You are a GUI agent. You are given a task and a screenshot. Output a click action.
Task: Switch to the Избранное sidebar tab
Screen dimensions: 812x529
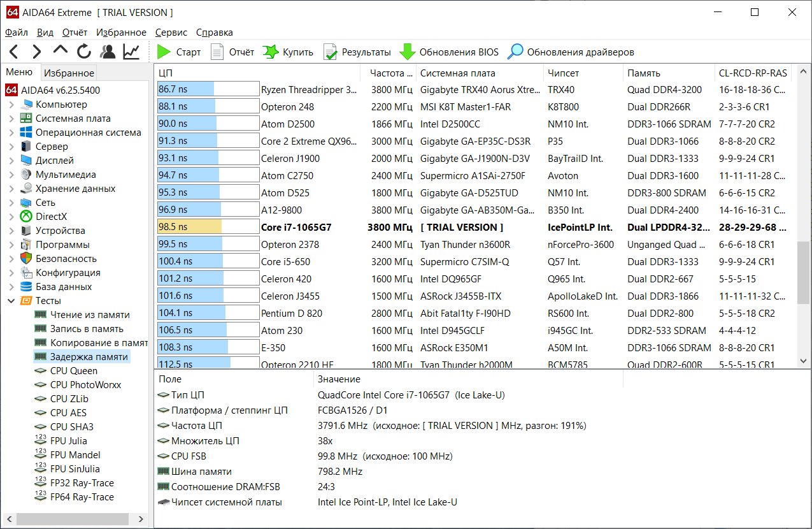(x=69, y=73)
